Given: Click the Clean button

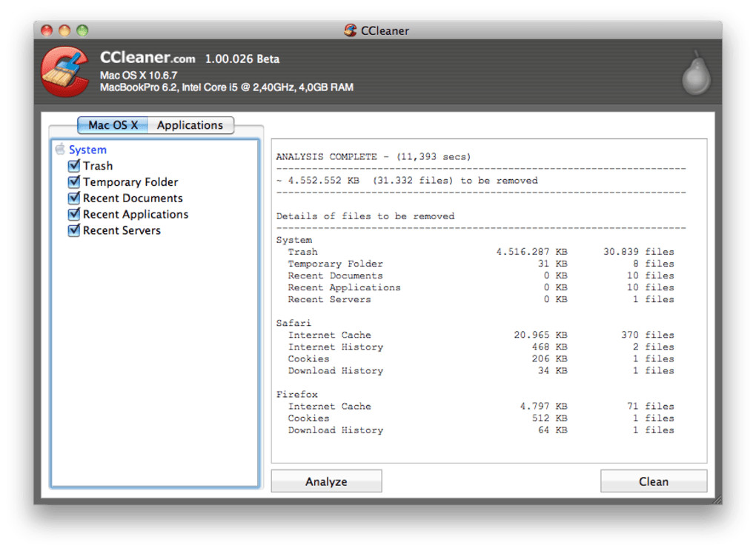Looking at the screenshot, I should (x=654, y=481).
